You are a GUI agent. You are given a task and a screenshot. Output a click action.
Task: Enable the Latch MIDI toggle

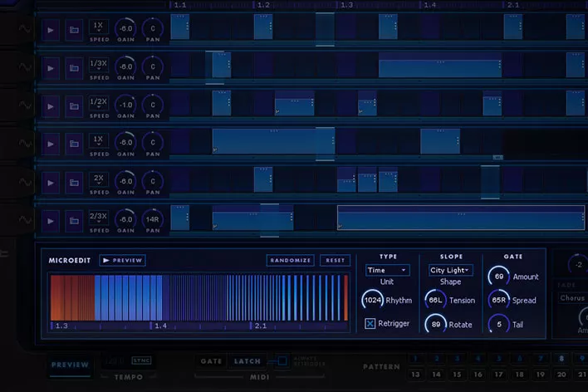[247, 361]
